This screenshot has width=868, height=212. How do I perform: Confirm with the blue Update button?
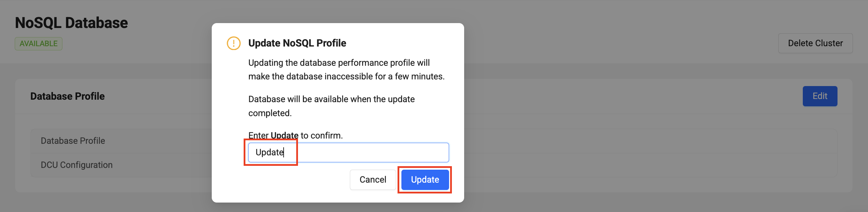425,179
